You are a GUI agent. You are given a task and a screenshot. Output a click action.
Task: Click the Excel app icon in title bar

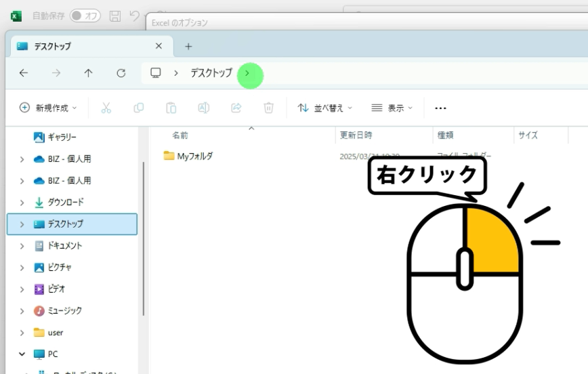coord(16,16)
